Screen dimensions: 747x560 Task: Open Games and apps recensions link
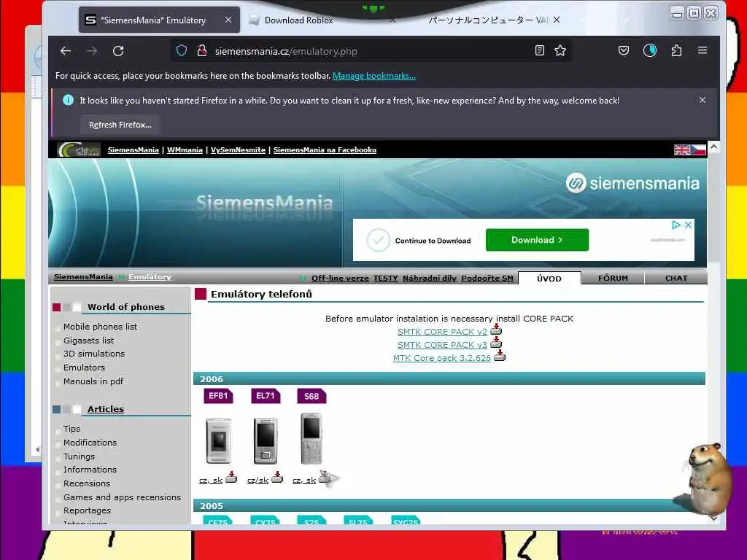pyautogui.click(x=122, y=497)
